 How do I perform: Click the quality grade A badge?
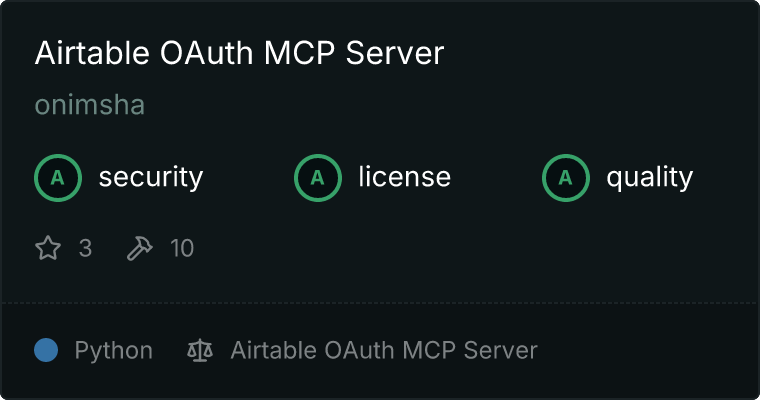[x=566, y=177]
